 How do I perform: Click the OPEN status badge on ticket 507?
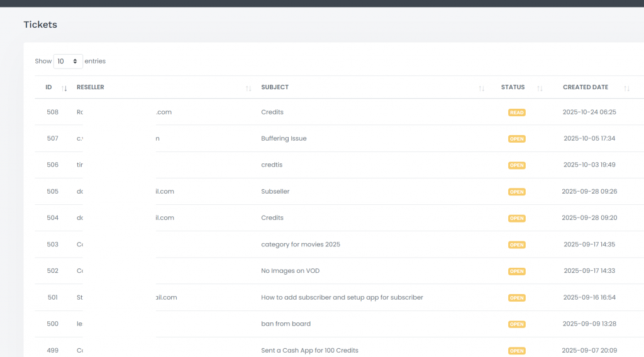517,139
